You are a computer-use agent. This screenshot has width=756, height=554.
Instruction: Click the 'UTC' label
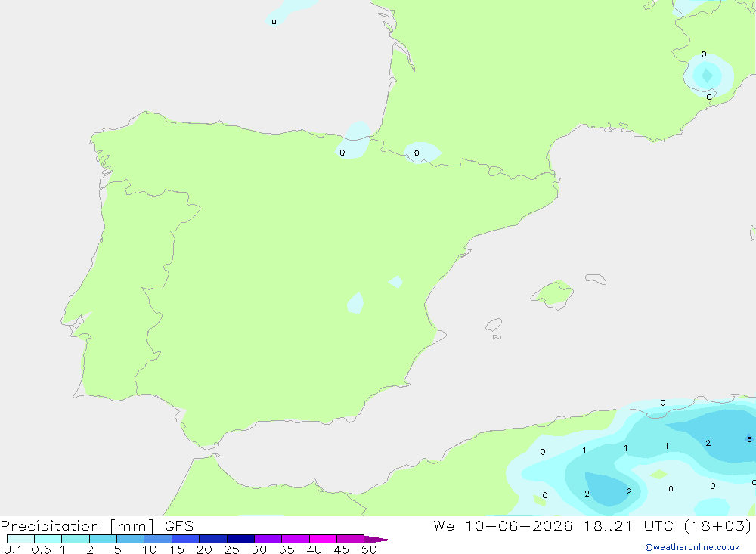[658, 526]
